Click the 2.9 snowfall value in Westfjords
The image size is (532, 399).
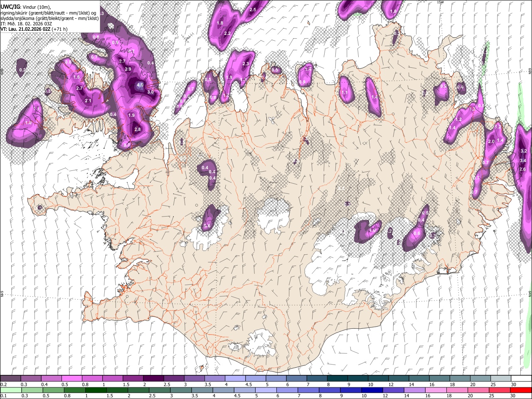pos(128,69)
